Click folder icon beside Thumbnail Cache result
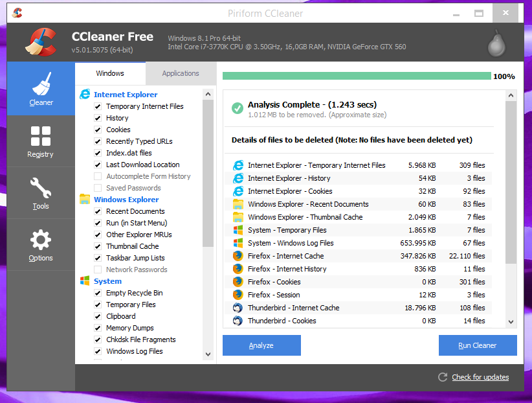The image size is (532, 403). tap(238, 217)
